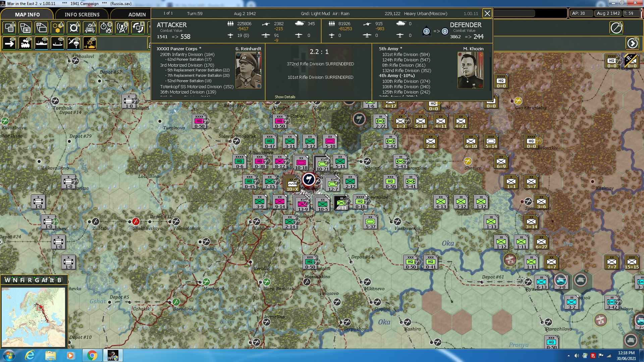Click the jump-to-hex crosshair (F) icon
644x362 pixels.
point(73,28)
